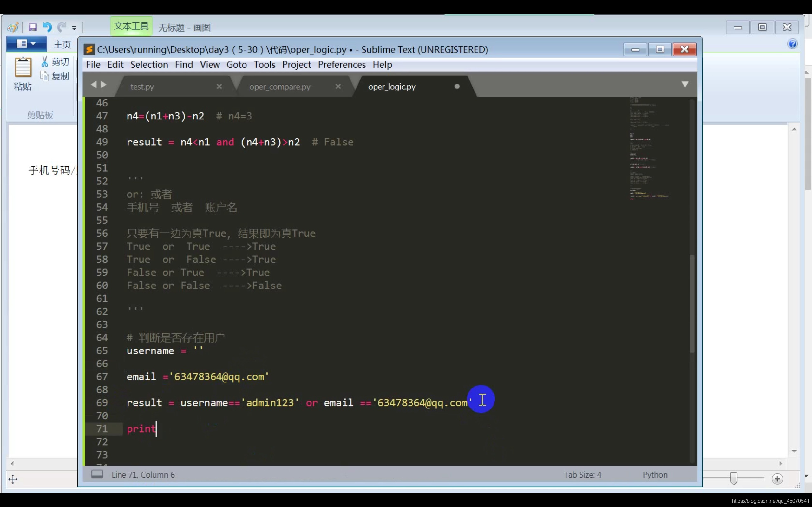
Task: Click the Paint zoom slider handle
Action: coord(733,478)
